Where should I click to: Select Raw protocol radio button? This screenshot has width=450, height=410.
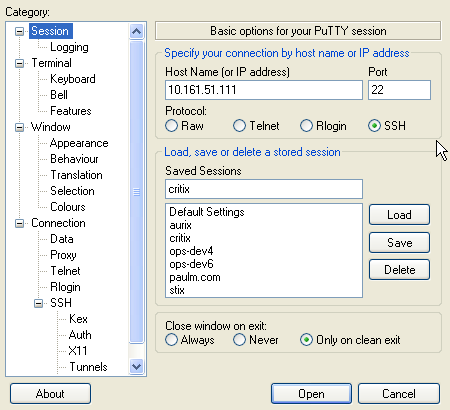click(171, 126)
